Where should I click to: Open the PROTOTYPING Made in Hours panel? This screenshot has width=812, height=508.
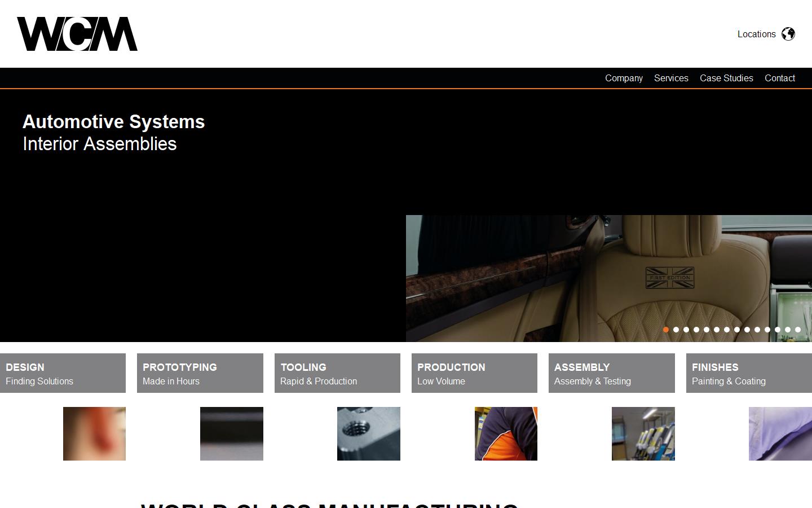coord(200,373)
